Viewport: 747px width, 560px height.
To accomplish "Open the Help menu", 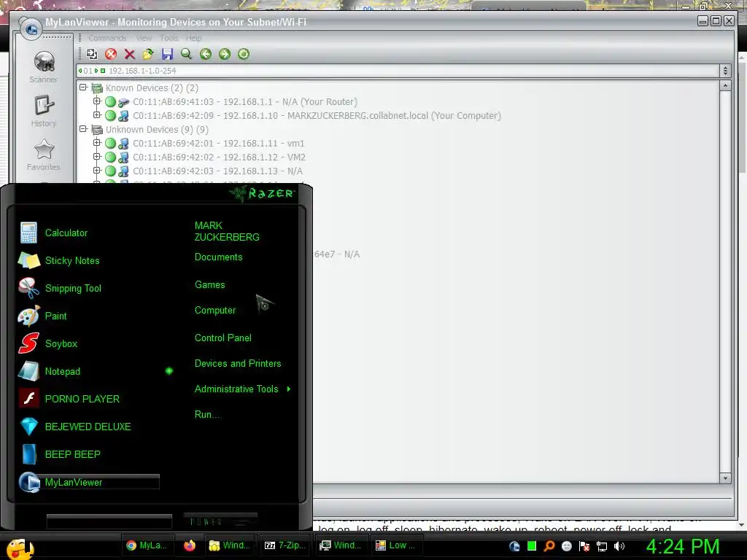I will (x=194, y=38).
